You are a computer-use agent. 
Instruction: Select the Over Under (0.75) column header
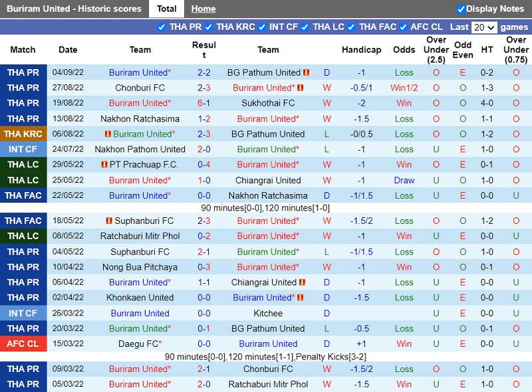[516, 50]
